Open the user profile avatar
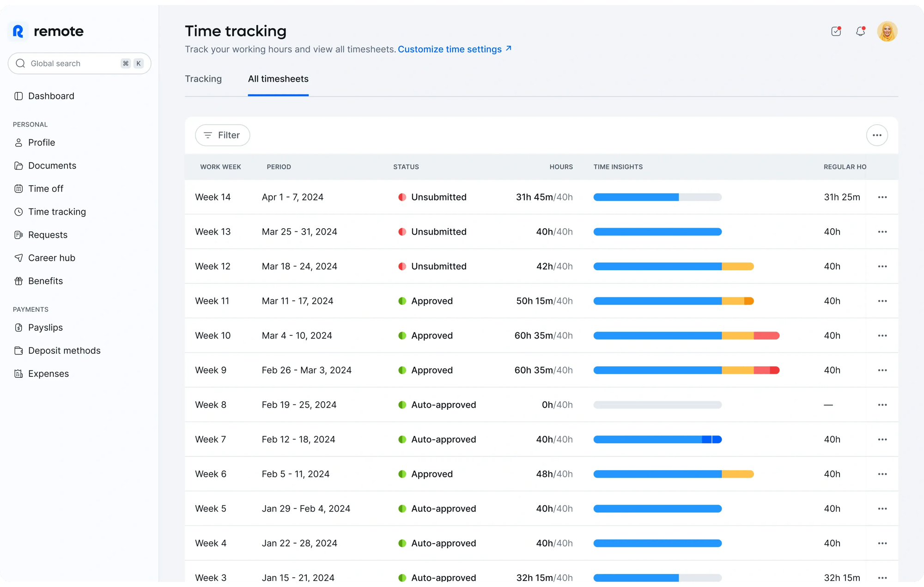 [887, 31]
